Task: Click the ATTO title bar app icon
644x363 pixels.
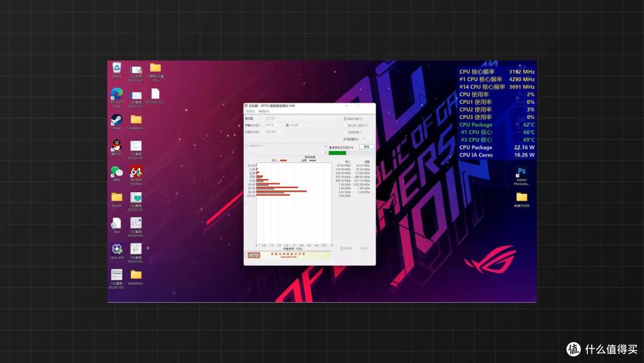Action: pyautogui.click(x=246, y=106)
